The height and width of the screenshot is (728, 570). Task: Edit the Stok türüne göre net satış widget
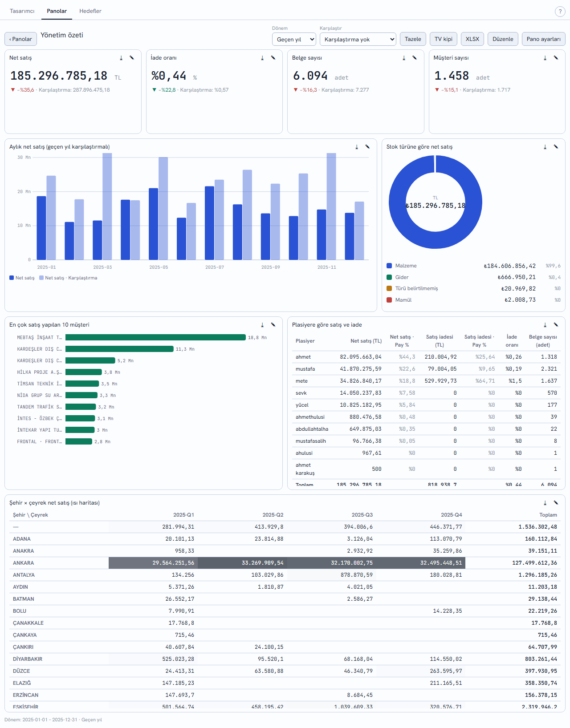(x=556, y=147)
